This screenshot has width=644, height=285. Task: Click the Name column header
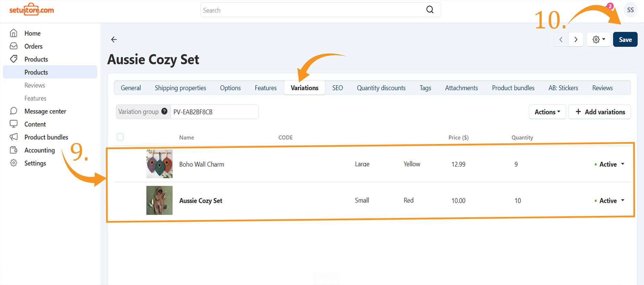click(186, 138)
